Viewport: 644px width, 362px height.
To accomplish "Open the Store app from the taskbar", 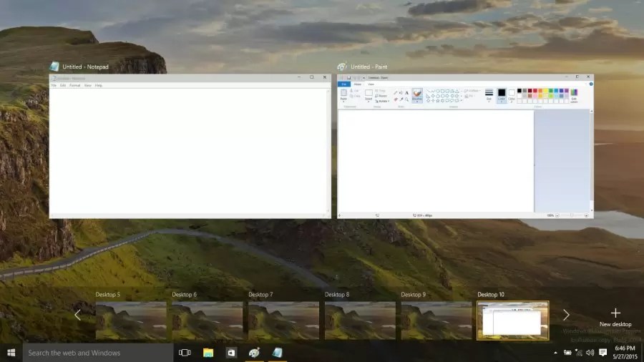I will pyautogui.click(x=231, y=353).
